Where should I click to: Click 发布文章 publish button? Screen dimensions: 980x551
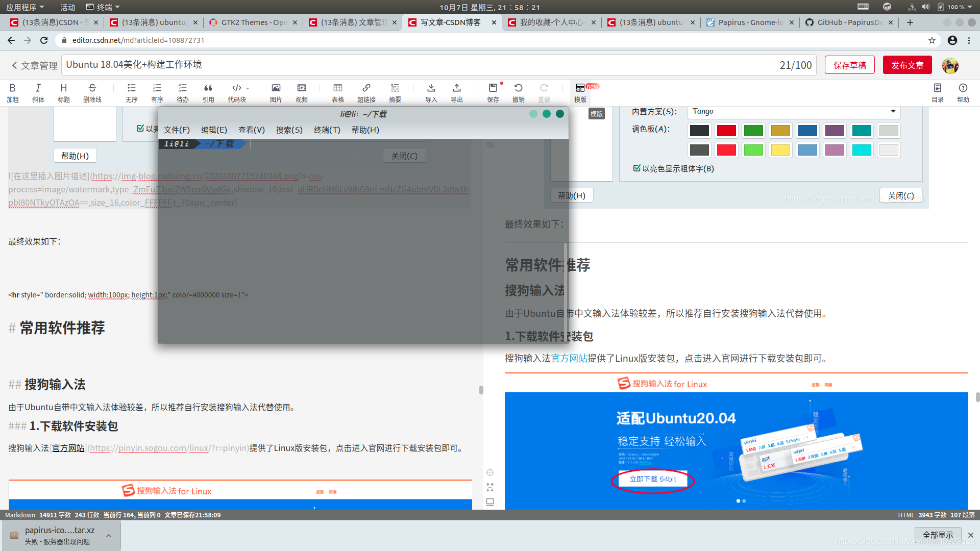tap(908, 65)
